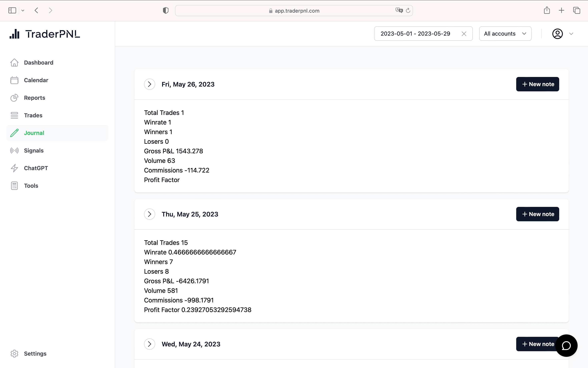This screenshot has width=588, height=368.
Task: Click Total Trades 15 text
Action: tap(166, 243)
